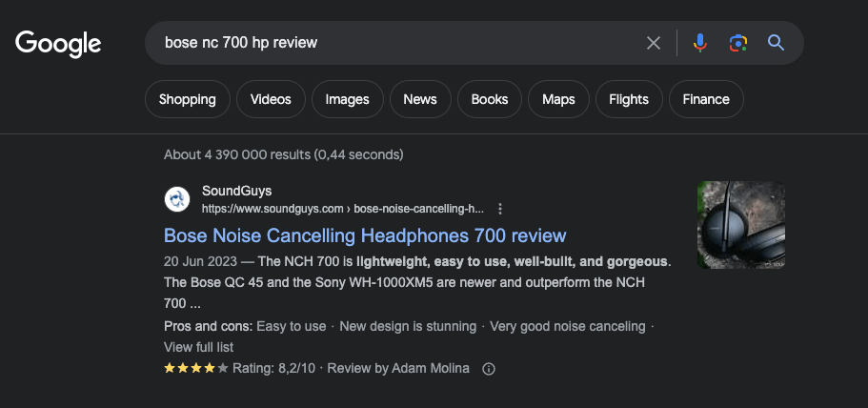Start voice search with the microphone icon
The width and height of the screenshot is (868, 408).
coord(700,43)
